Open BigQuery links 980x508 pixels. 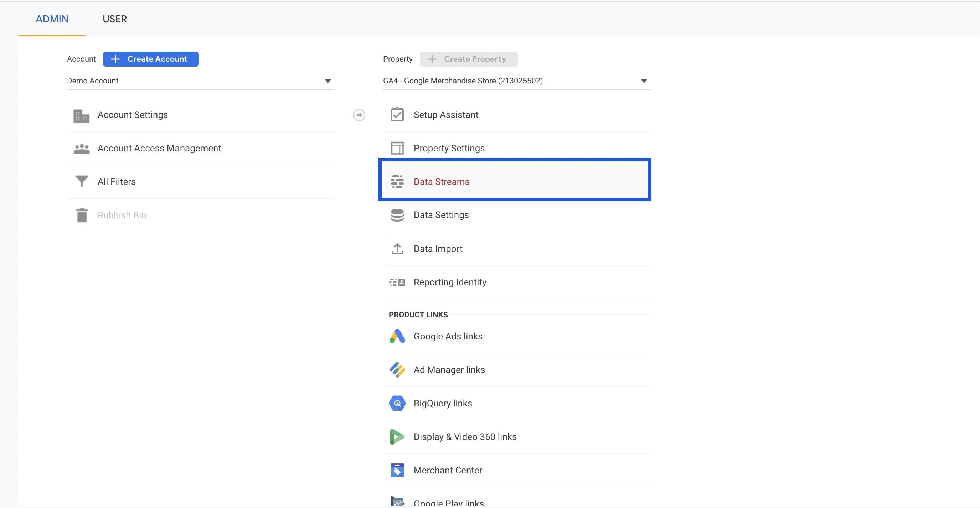tap(517, 403)
